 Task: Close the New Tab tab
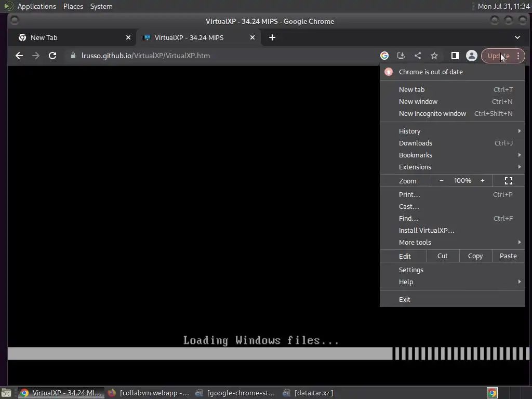pos(128,37)
